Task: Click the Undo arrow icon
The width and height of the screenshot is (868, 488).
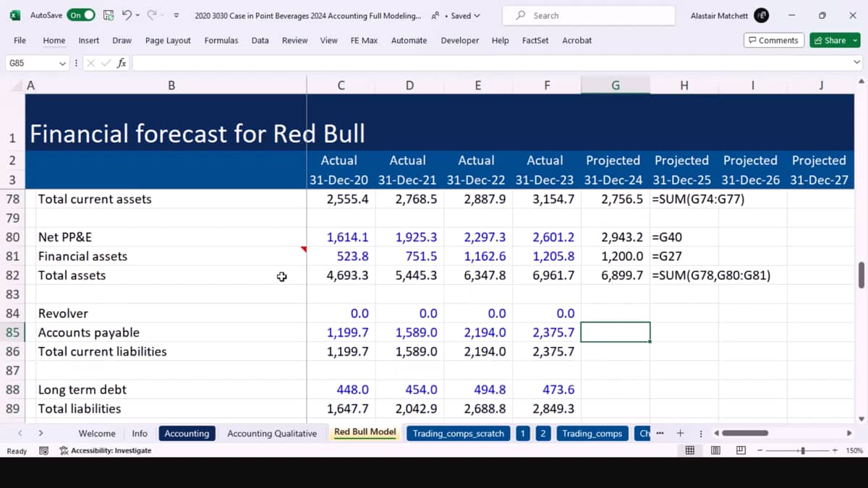Action: (127, 15)
